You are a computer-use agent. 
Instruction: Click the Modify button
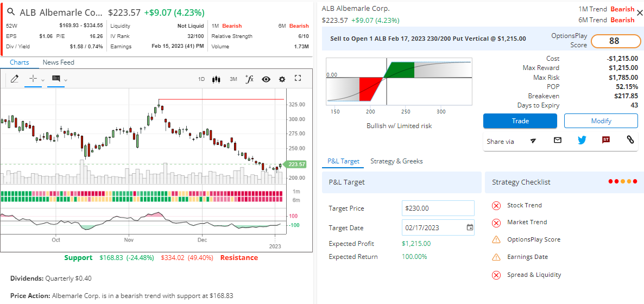(601, 121)
